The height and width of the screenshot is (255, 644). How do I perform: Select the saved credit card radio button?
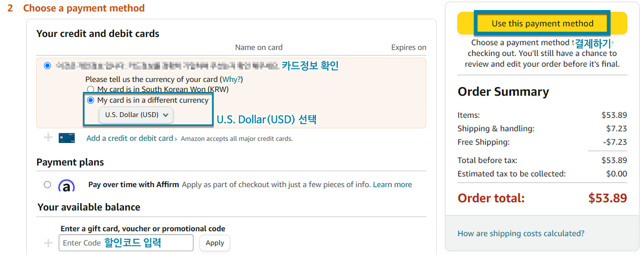pyautogui.click(x=47, y=66)
